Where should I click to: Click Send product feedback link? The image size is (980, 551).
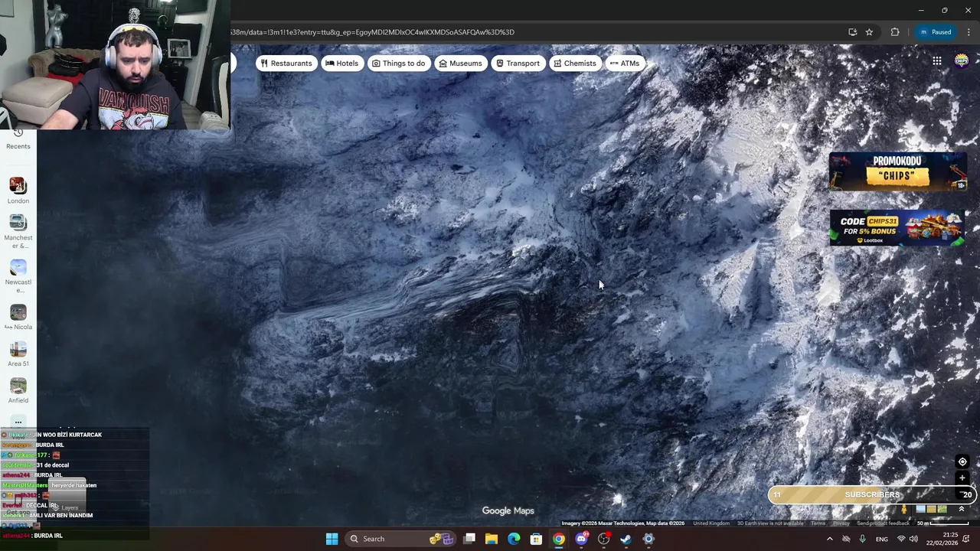[884, 523]
